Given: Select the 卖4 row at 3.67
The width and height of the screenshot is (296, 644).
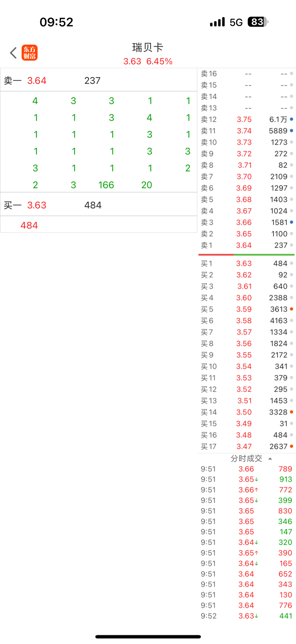Looking at the screenshot, I should 247,211.
